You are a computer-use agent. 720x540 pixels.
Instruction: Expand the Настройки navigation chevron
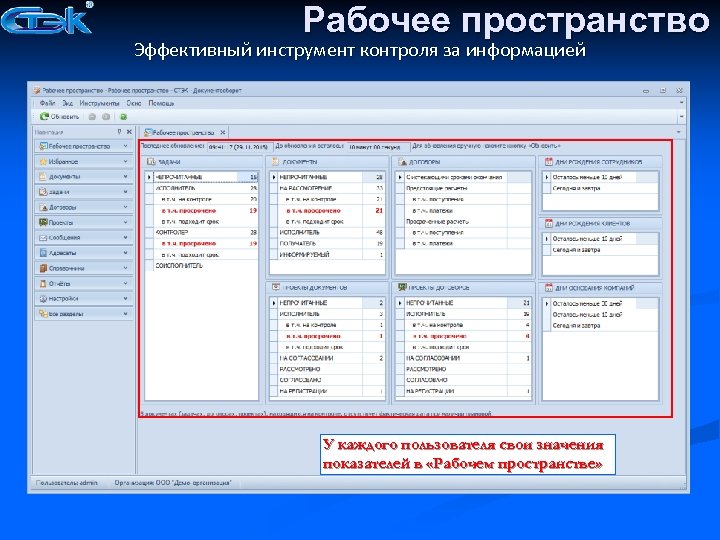tap(125, 299)
